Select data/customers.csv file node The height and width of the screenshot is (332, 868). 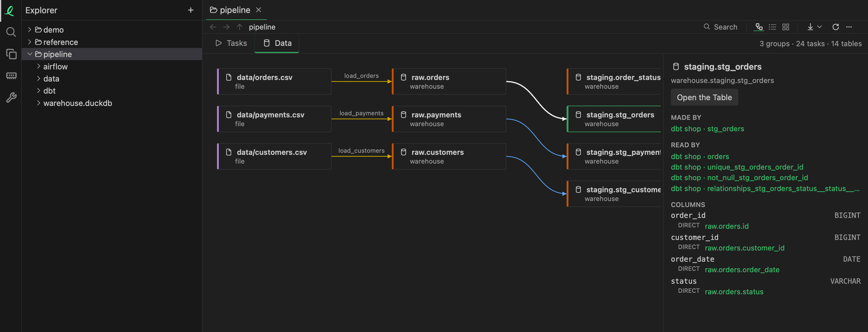click(274, 156)
